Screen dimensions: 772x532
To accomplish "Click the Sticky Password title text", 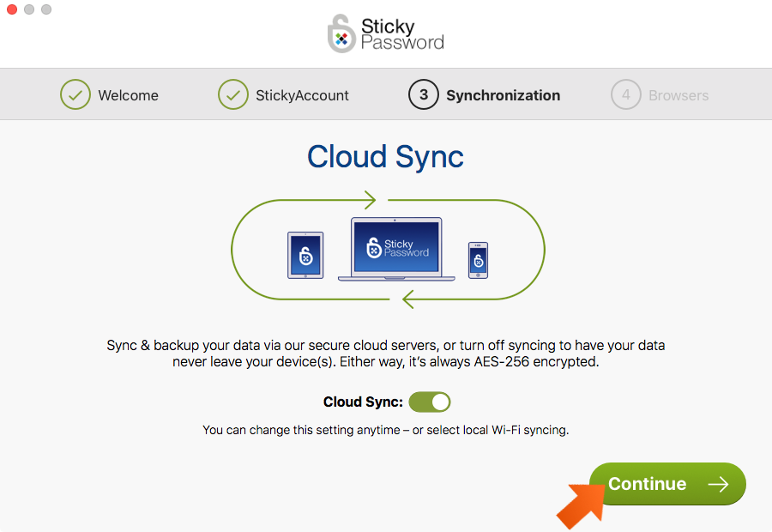I will tap(402, 34).
